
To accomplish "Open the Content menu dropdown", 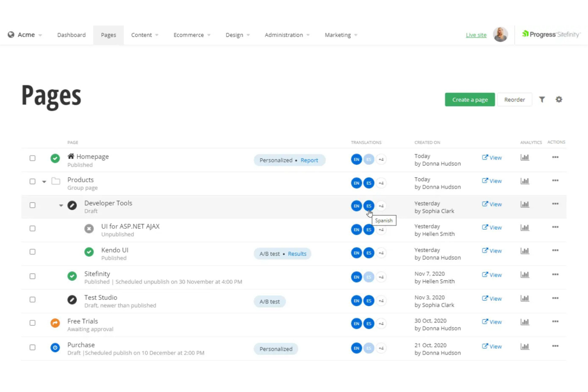I will tap(145, 35).
